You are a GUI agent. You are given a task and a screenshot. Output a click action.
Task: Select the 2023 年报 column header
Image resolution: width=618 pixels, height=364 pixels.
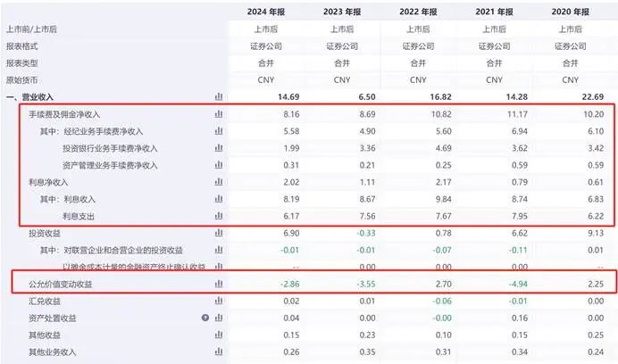tap(342, 12)
